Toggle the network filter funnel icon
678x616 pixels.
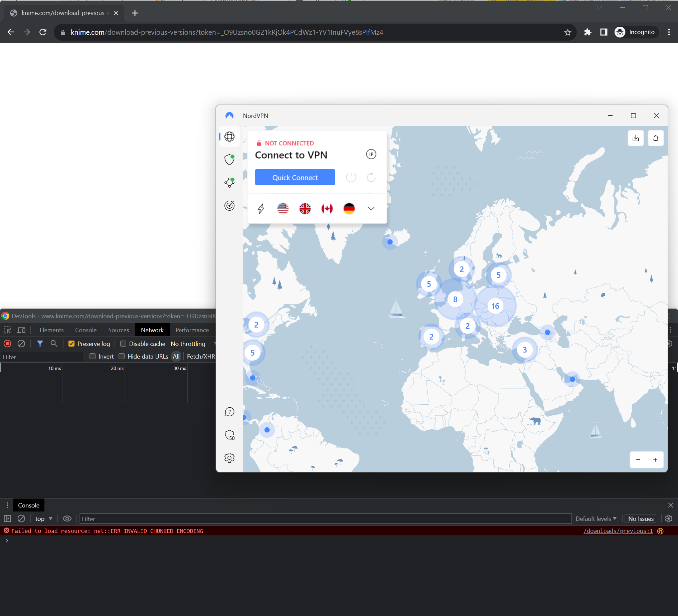tap(40, 344)
